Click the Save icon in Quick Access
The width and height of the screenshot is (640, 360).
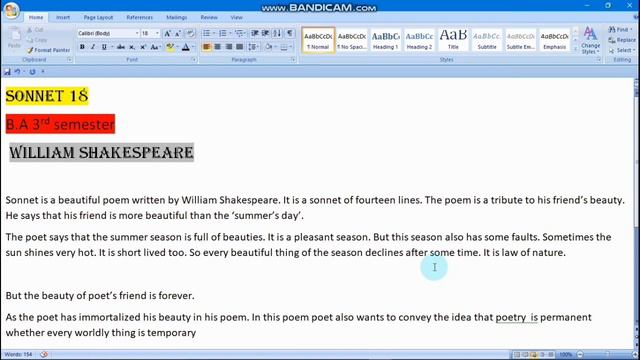(7, 72)
